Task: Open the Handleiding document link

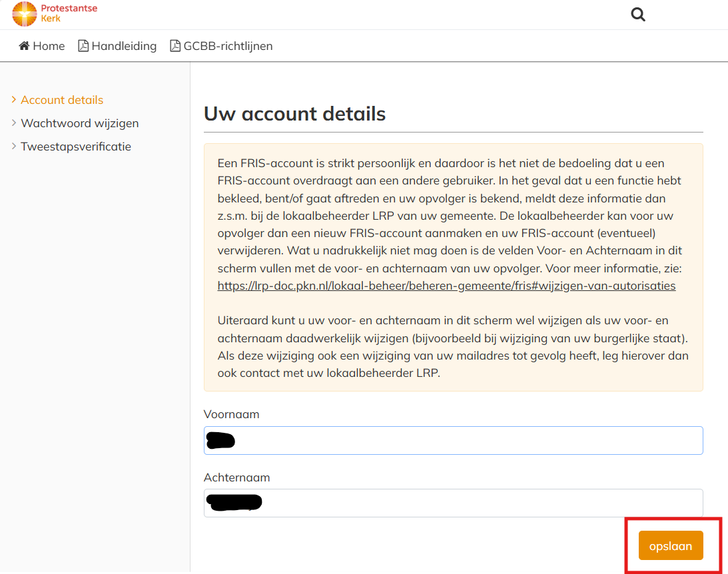Action: pos(117,46)
